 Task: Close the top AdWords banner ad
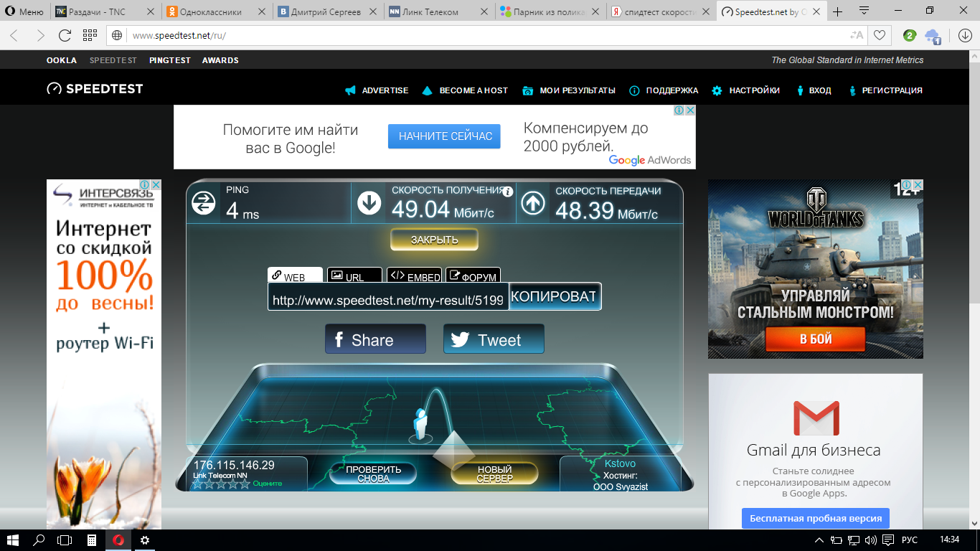(689, 110)
